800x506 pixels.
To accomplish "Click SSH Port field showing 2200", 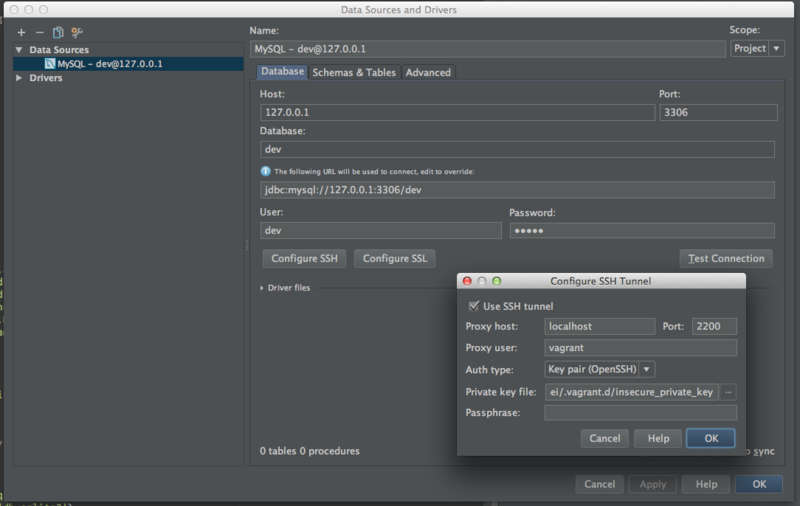I will (714, 326).
